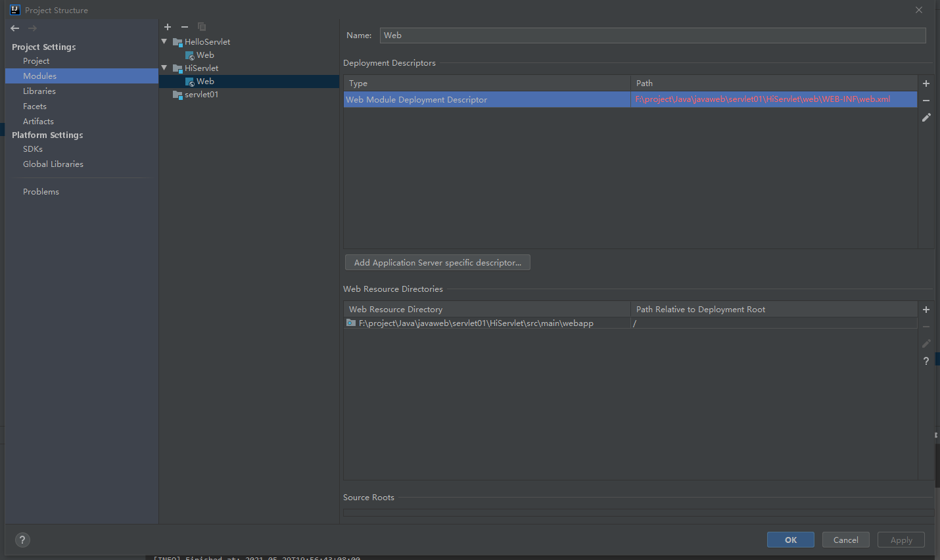The image size is (940, 560).
Task: Click the Cancel button
Action: [x=846, y=540]
